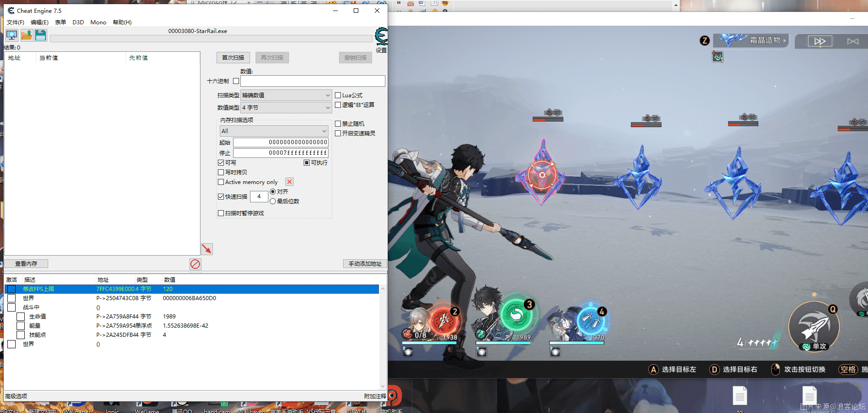Open the 编辑(E) menu
This screenshot has height=413, width=868.
click(x=39, y=22)
